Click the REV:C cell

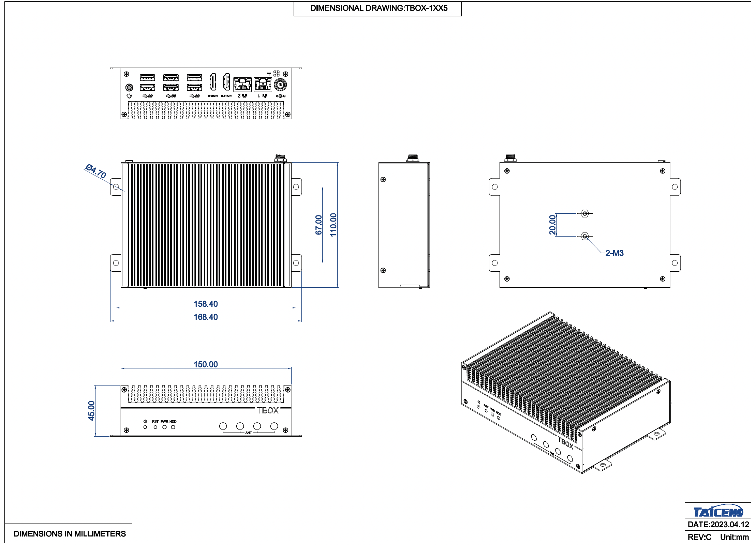click(699, 537)
